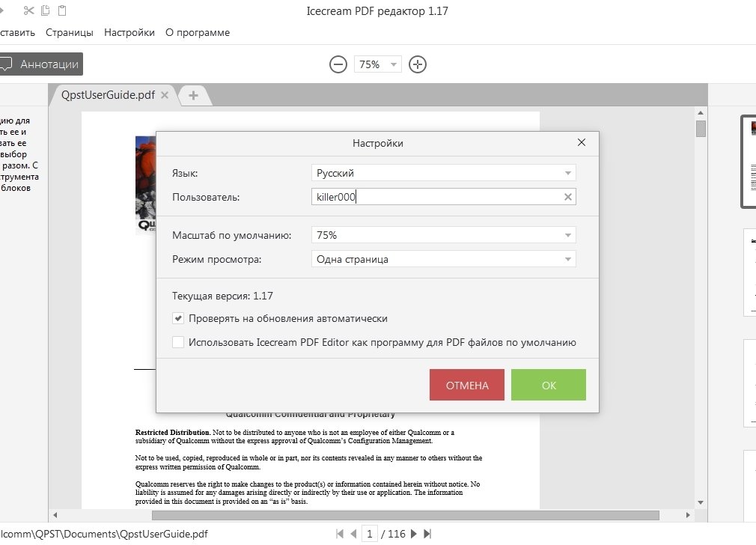
Task: Click the horizontal scrollbar thumb
Action: coord(406,515)
